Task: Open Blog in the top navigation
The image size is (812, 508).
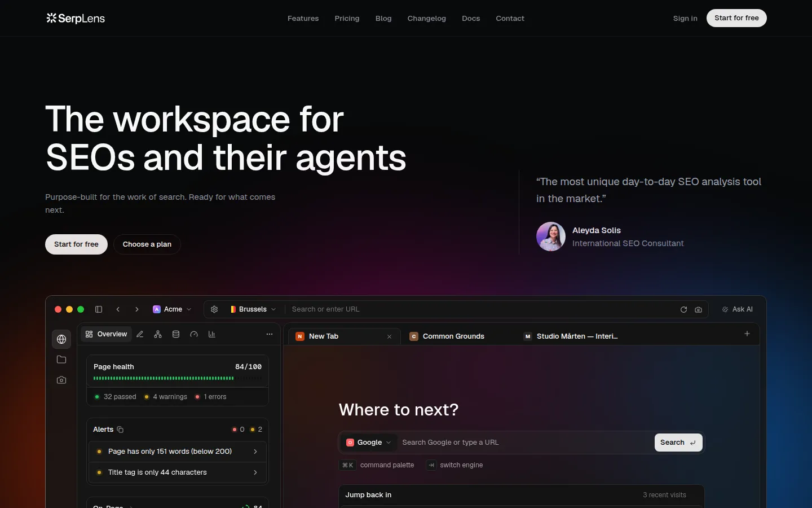Action: (383, 18)
